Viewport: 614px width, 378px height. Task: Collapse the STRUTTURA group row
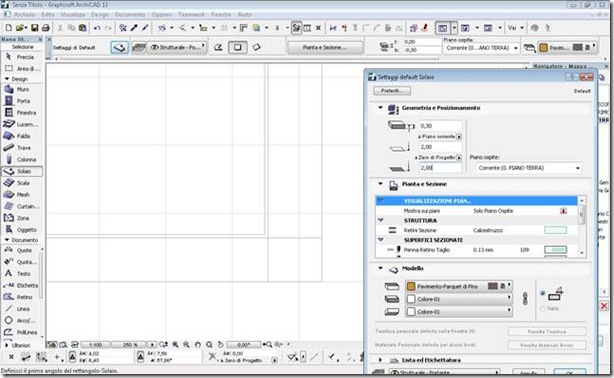(381, 221)
